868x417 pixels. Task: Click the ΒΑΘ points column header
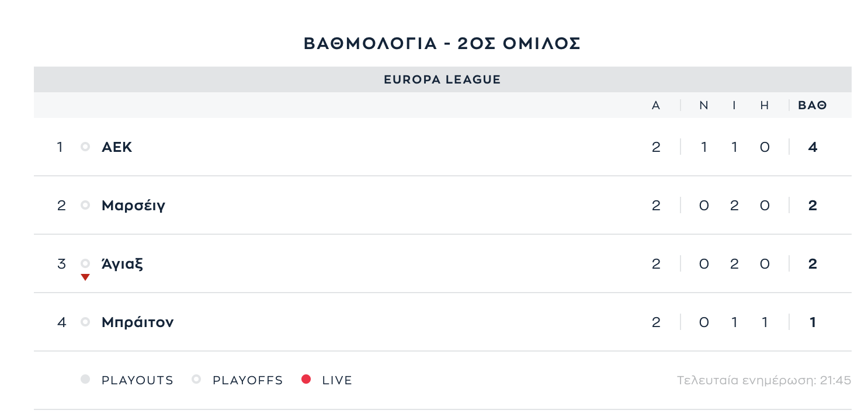click(x=813, y=106)
